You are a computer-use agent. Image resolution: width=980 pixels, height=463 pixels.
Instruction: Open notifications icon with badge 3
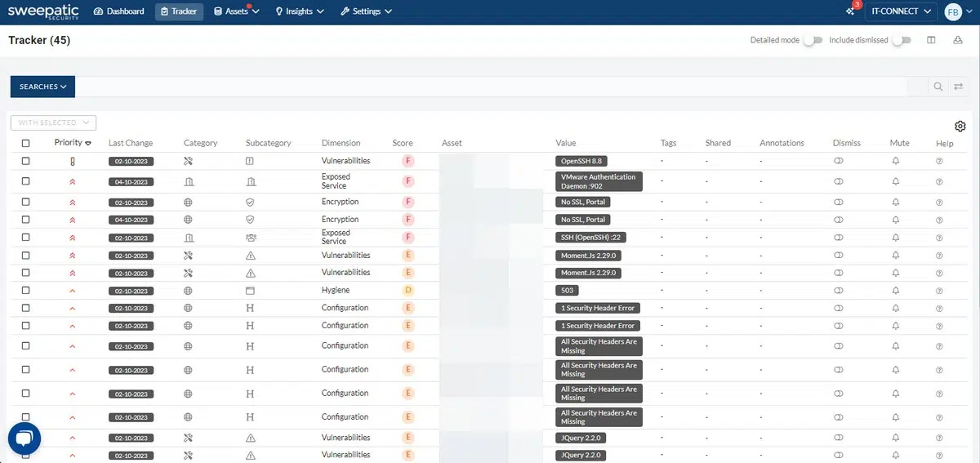click(850, 11)
